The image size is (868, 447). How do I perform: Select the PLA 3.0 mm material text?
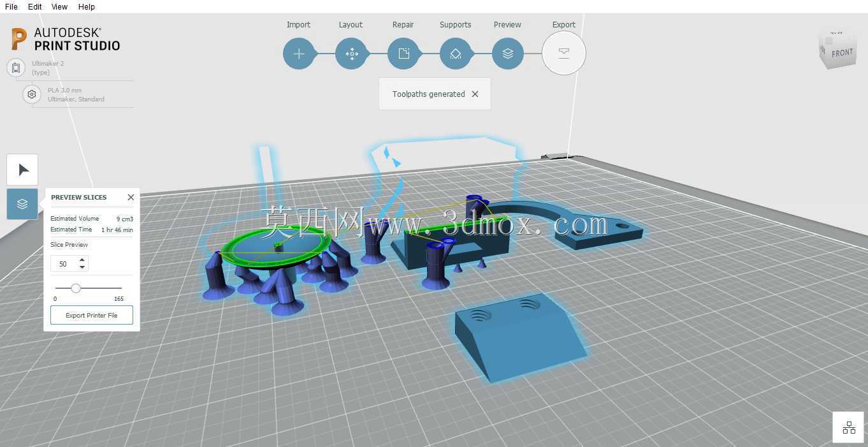(64, 91)
